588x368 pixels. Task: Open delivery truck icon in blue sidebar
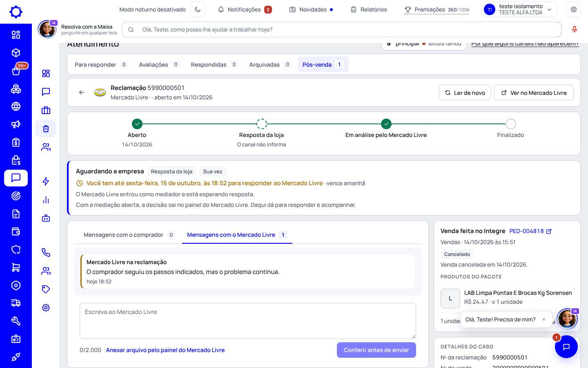(x=16, y=303)
